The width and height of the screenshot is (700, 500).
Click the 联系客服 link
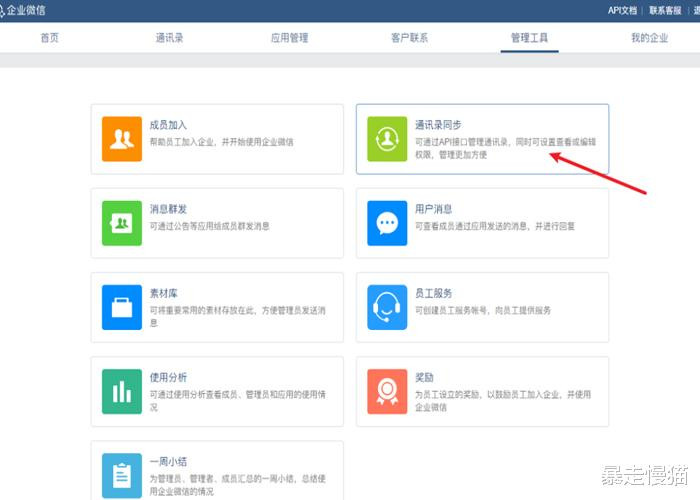(665, 10)
